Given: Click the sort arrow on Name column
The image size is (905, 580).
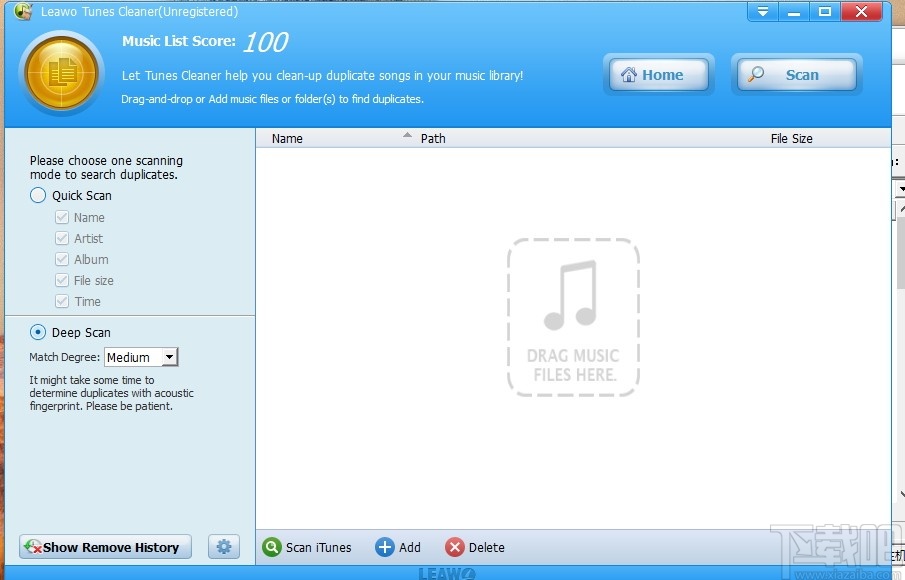Looking at the screenshot, I should (x=407, y=133).
